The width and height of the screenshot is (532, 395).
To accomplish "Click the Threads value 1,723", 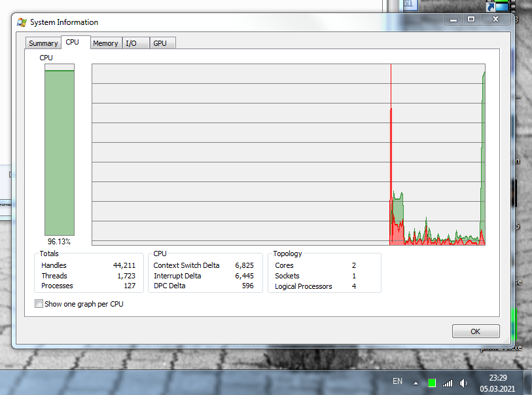I will [126, 276].
